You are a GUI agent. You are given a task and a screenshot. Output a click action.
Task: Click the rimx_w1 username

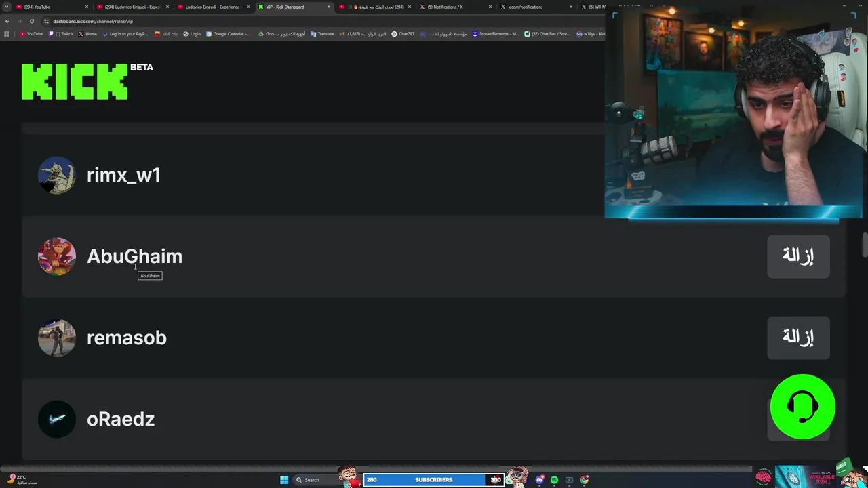tap(123, 175)
